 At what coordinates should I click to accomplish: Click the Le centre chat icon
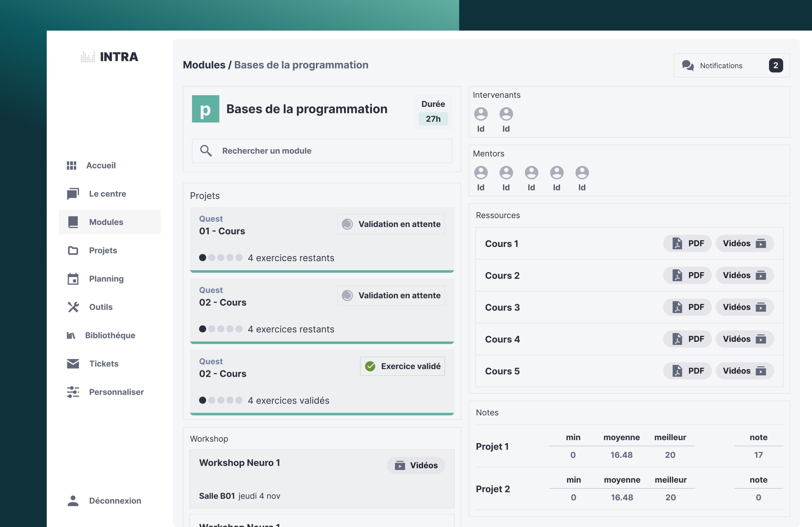click(73, 194)
